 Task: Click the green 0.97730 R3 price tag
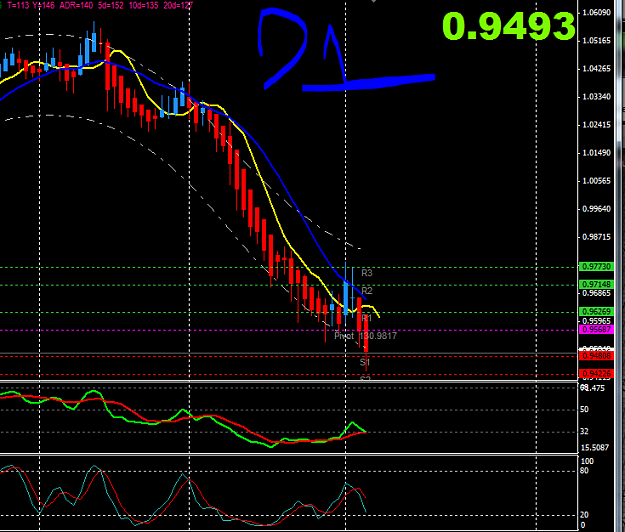596,266
